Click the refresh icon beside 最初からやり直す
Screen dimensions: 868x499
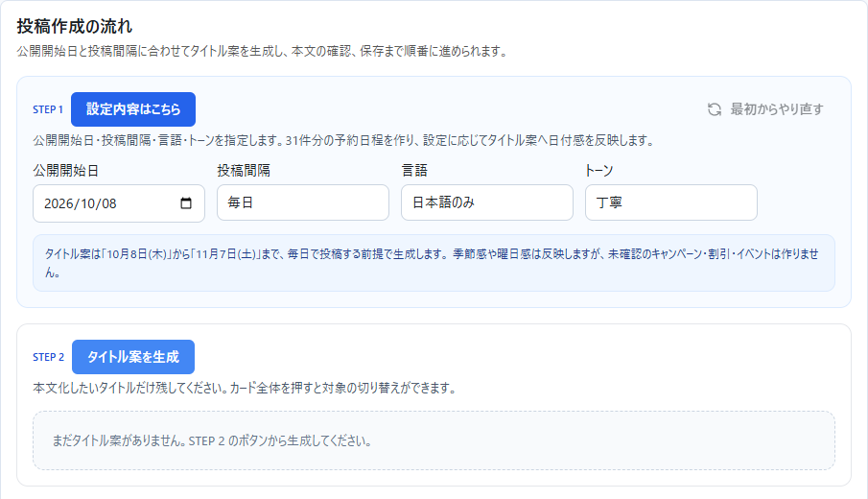click(715, 109)
